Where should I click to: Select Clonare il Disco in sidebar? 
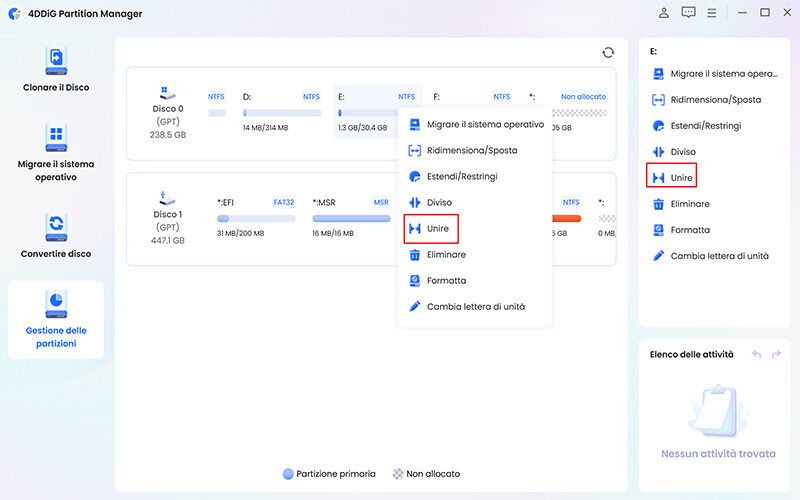coord(56,69)
